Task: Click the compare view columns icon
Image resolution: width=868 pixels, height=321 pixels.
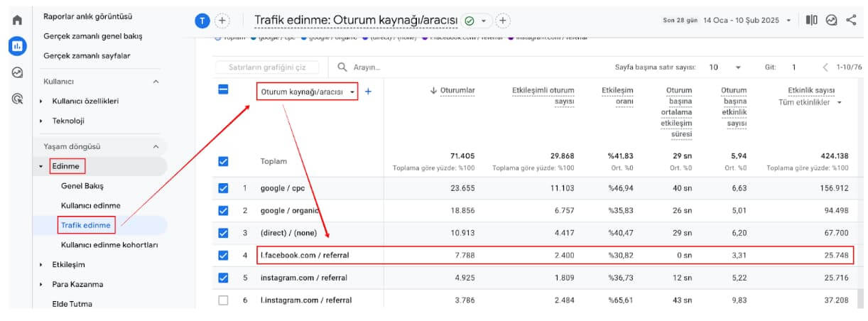Action: tap(811, 21)
